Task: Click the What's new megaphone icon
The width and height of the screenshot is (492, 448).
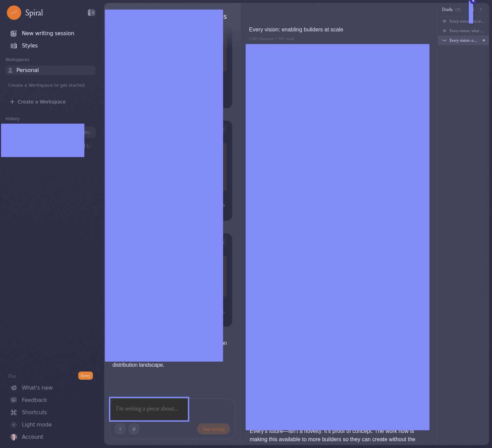Action: (14, 388)
